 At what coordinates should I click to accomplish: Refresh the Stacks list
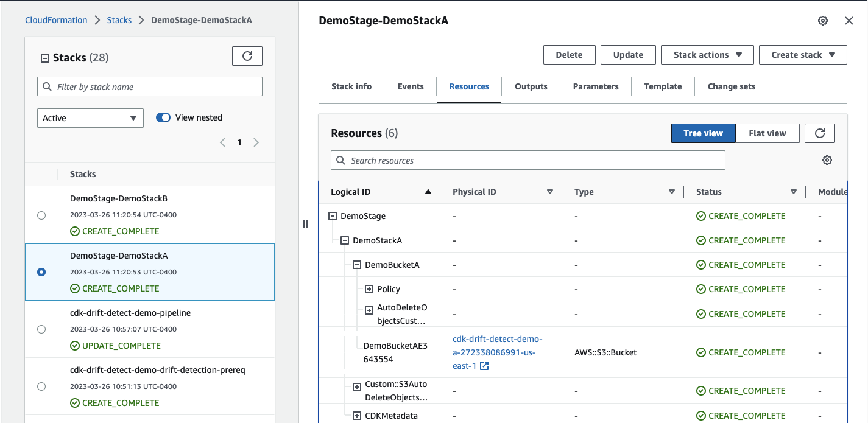point(247,55)
